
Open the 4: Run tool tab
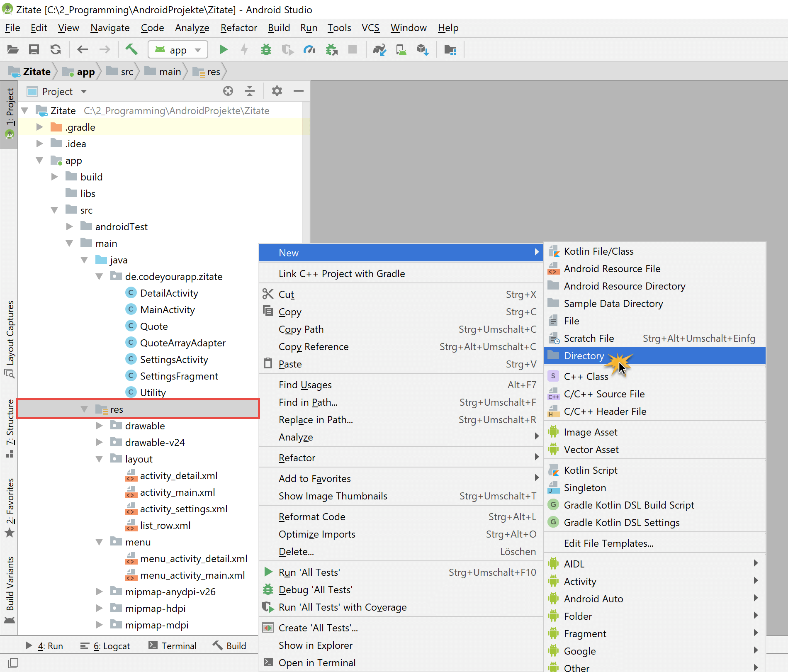tap(44, 646)
